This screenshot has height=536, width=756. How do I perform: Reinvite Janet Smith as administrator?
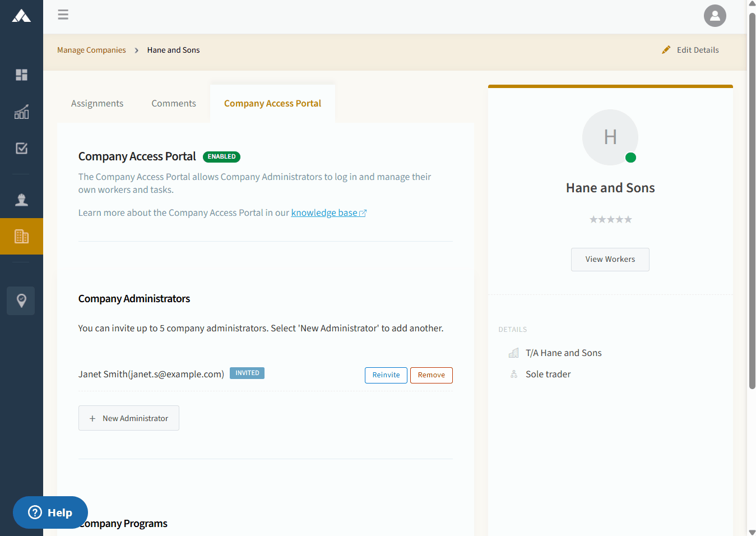[386, 375]
